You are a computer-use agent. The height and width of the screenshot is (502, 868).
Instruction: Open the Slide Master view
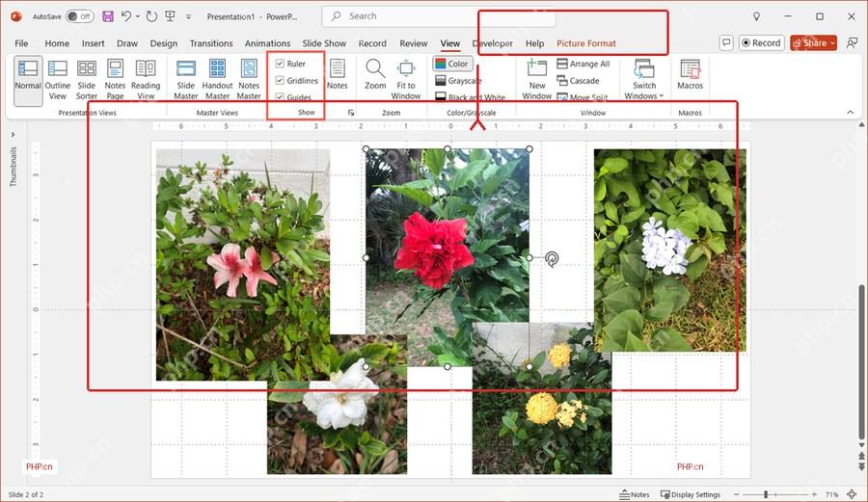coord(185,80)
